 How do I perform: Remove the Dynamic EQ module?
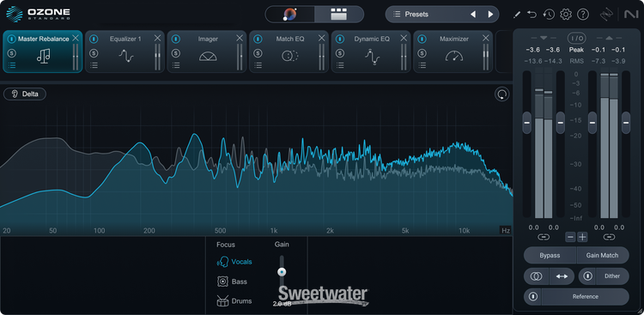tap(404, 38)
